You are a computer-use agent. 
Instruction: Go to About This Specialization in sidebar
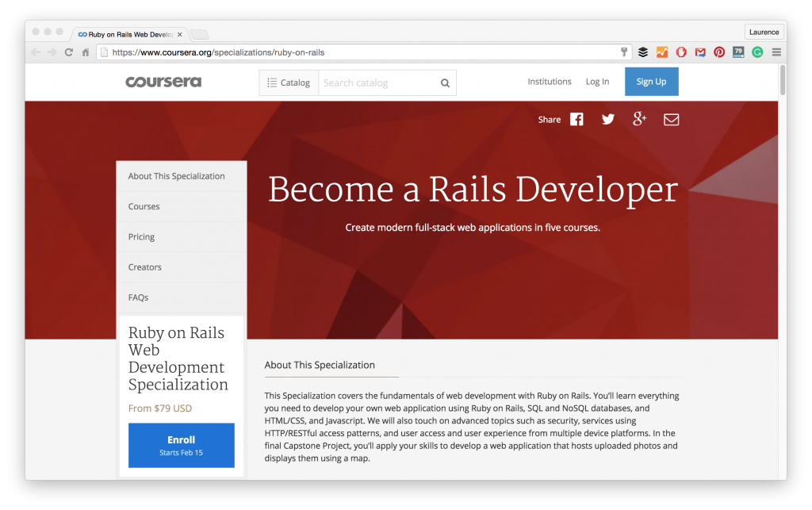pos(182,176)
